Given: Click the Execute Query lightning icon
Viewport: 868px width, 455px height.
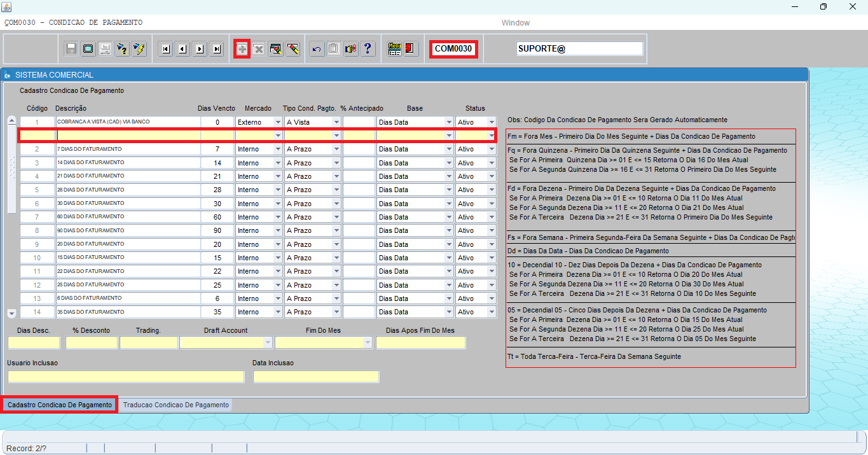Looking at the screenshot, I should coord(139,49).
